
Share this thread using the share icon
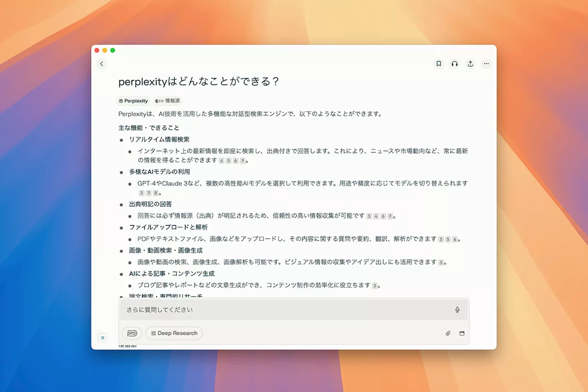point(470,64)
